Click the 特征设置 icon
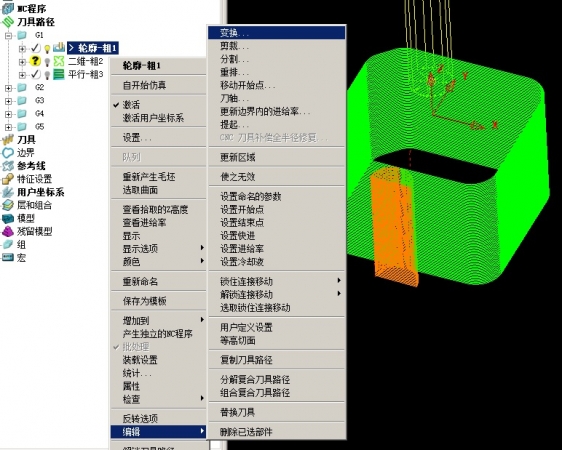 tap(8, 179)
